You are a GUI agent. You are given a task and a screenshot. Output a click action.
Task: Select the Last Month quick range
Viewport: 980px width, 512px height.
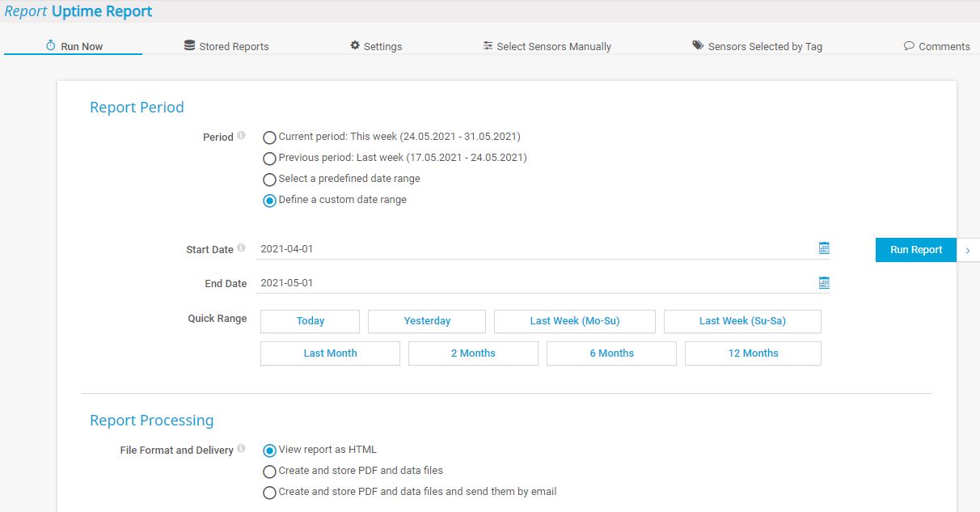click(x=330, y=353)
